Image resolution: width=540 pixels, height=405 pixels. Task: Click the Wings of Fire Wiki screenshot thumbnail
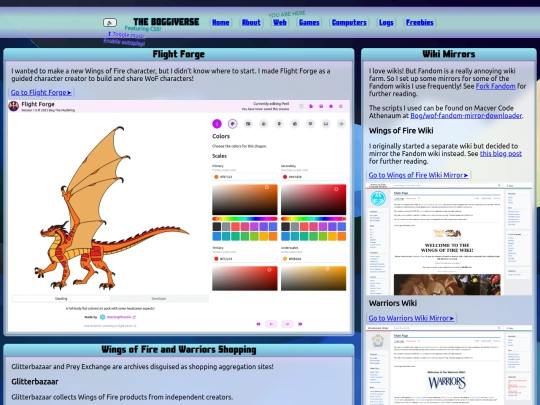(x=449, y=239)
